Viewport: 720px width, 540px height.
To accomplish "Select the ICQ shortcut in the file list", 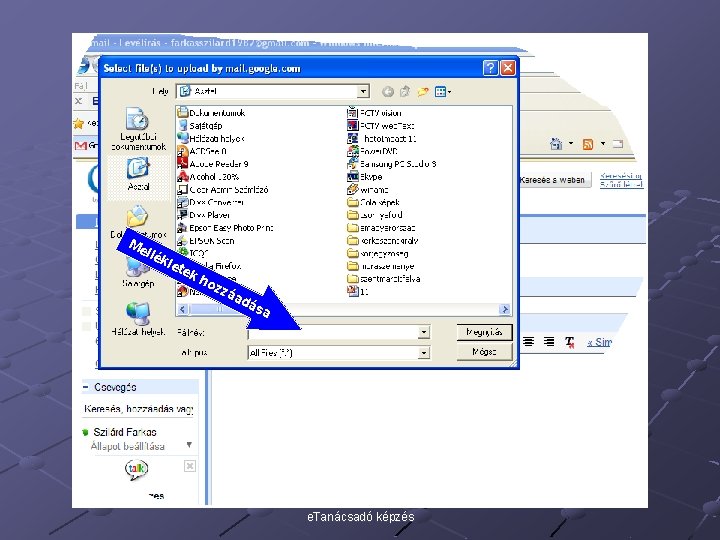I will pyautogui.click(x=193, y=253).
